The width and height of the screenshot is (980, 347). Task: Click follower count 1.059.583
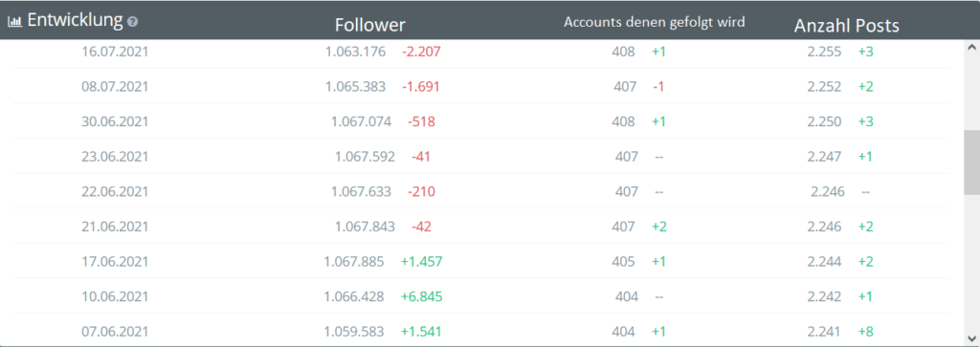click(x=354, y=331)
